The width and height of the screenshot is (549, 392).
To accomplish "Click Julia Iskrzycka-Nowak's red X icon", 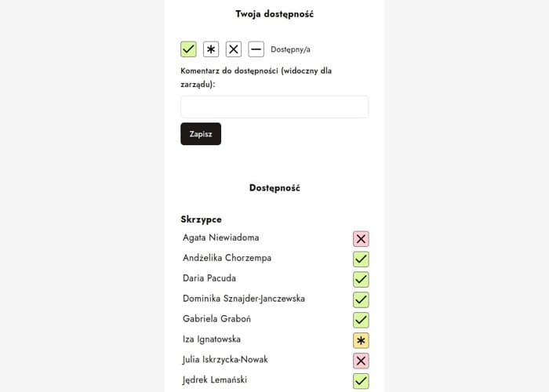I will point(361,361).
